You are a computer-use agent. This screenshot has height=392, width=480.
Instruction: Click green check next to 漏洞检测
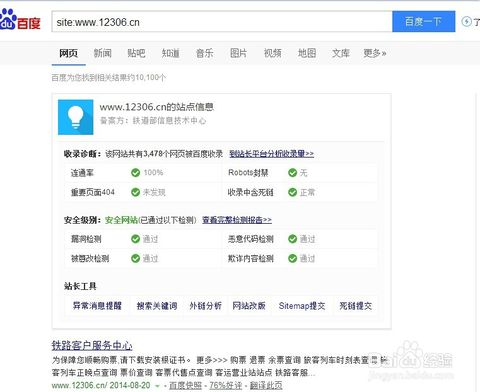pos(135,239)
